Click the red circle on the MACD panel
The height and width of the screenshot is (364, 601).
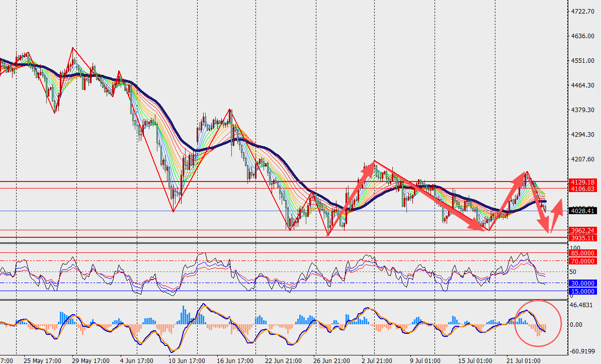coord(538,323)
